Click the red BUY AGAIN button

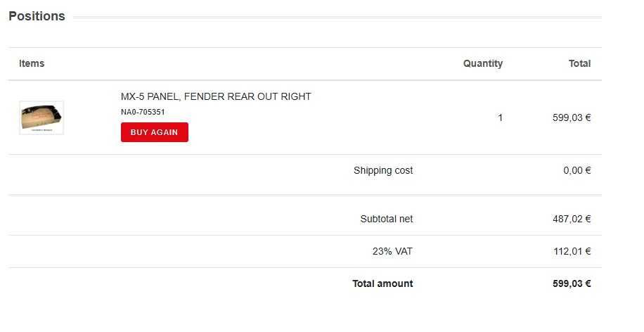[x=154, y=132]
